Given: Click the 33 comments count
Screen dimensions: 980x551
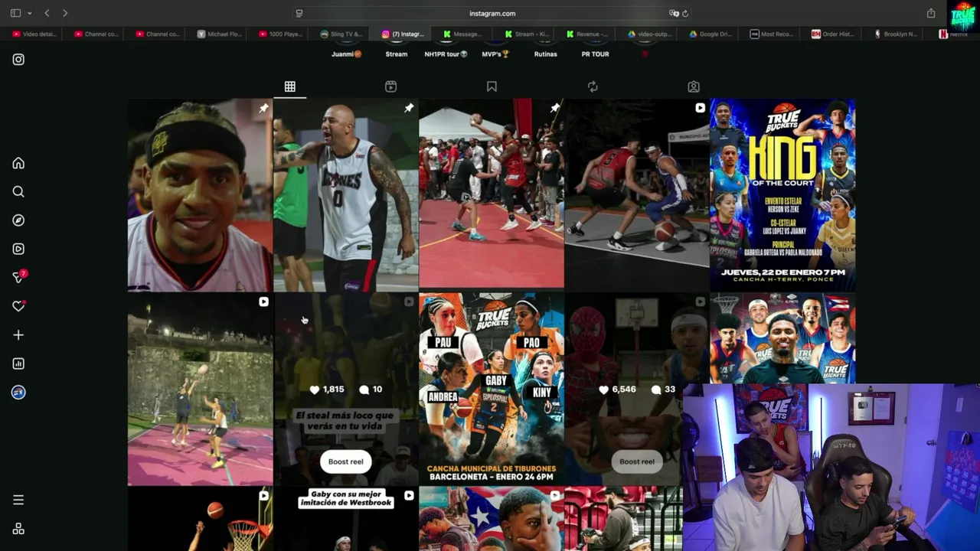Looking at the screenshot, I should pyautogui.click(x=663, y=390).
